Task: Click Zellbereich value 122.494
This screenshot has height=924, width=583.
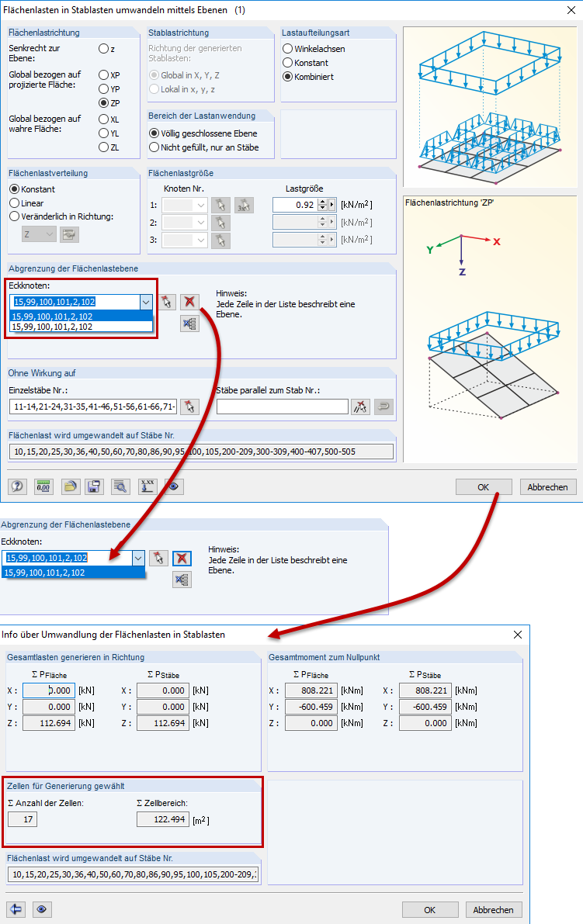Action: (163, 819)
